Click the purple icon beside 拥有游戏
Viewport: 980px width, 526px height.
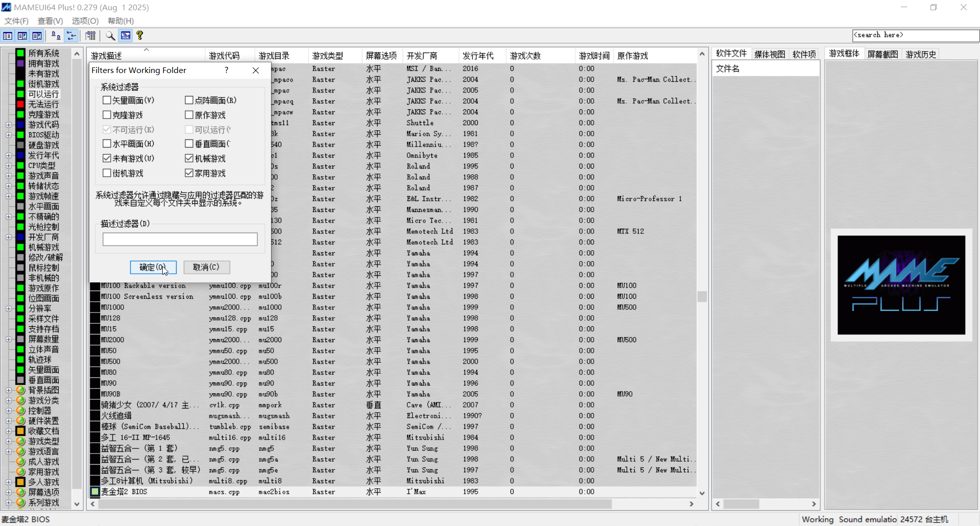click(x=20, y=63)
